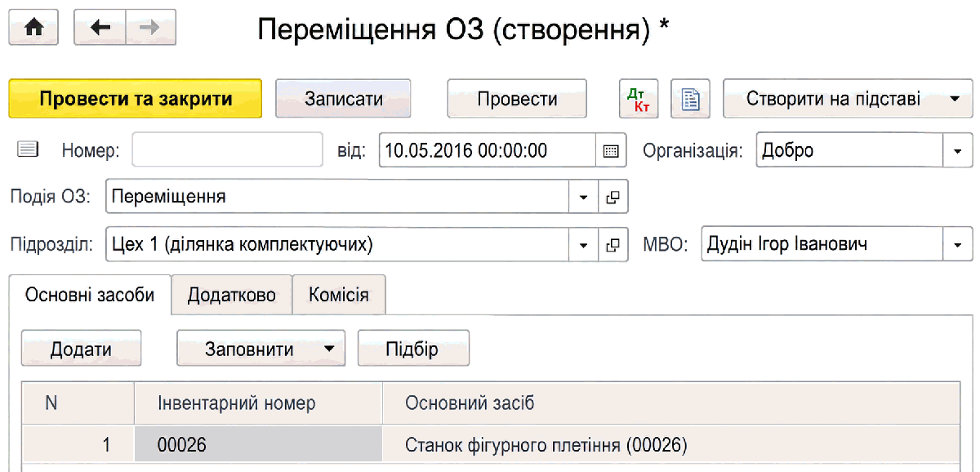Navigate back with the left arrow
The image size is (980, 472).
[100, 28]
